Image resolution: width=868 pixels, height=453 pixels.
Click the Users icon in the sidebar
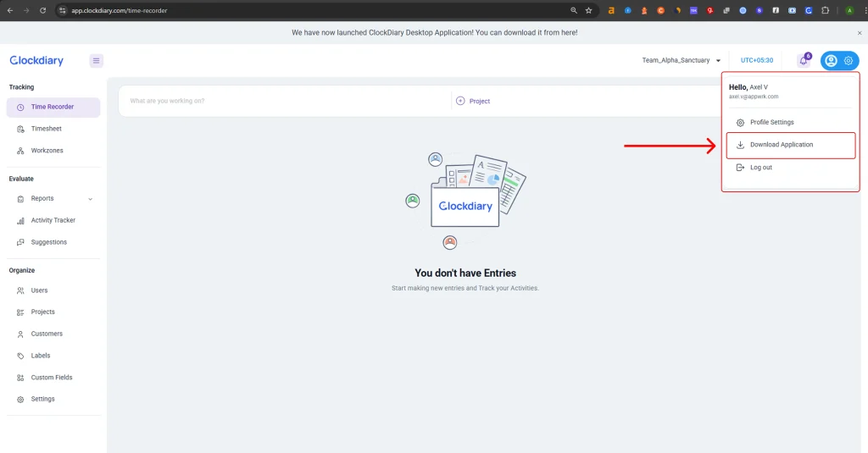[20, 290]
